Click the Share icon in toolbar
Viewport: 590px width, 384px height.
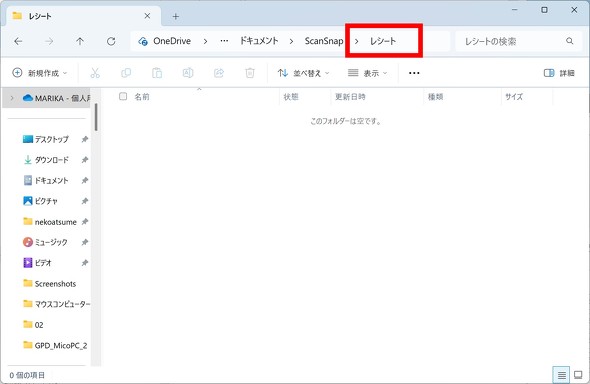tap(219, 73)
